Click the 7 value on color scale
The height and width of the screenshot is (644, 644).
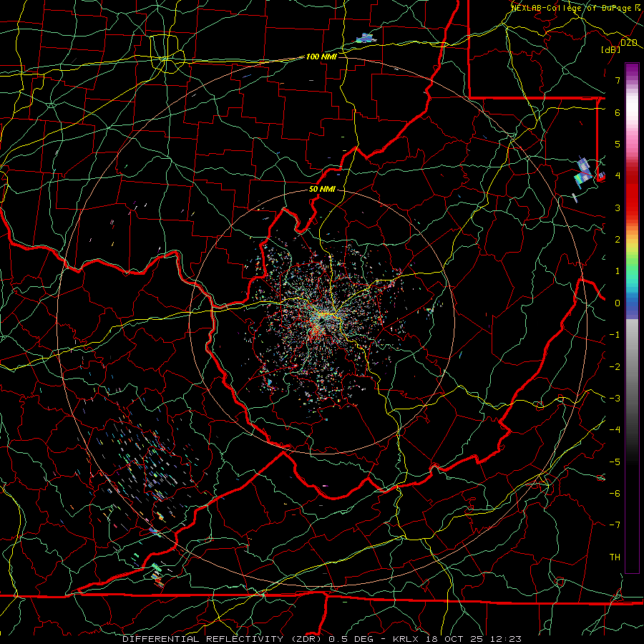click(618, 80)
